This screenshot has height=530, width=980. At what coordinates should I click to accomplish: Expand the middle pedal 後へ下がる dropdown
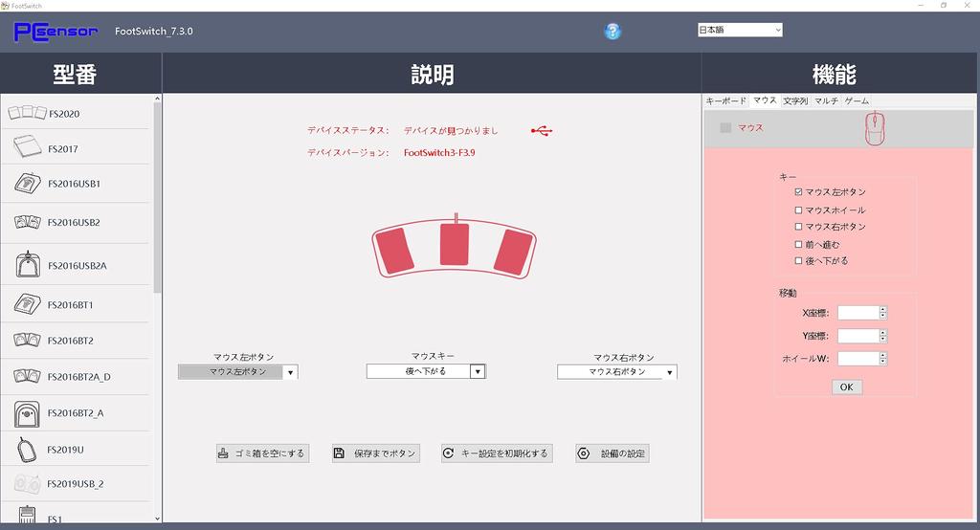[x=478, y=371]
